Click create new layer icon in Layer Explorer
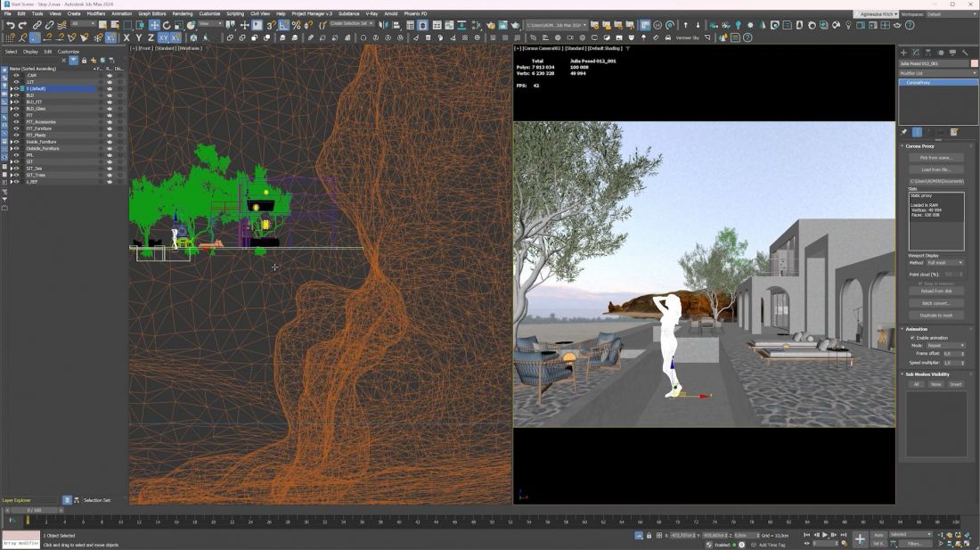980x550 pixels. click(94, 60)
